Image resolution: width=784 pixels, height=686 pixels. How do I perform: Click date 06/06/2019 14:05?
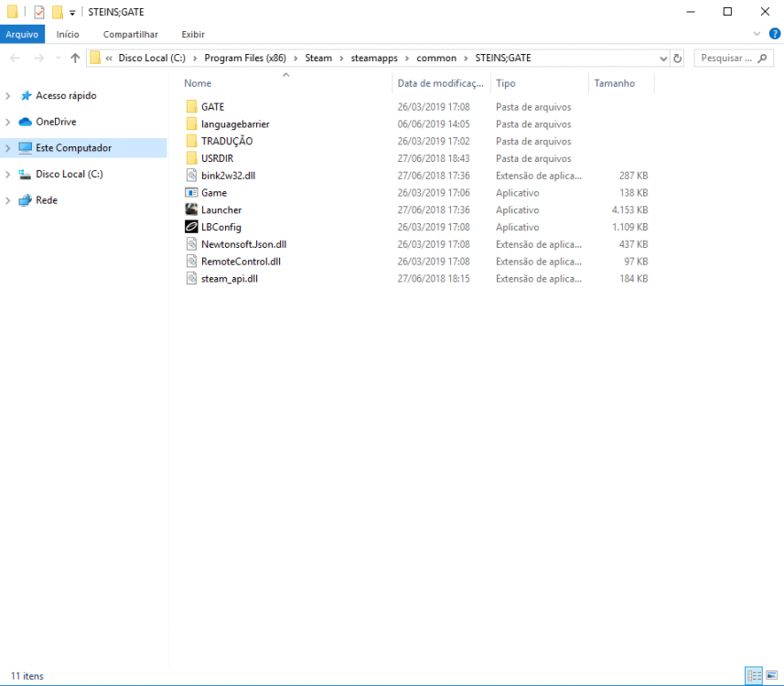pos(434,124)
